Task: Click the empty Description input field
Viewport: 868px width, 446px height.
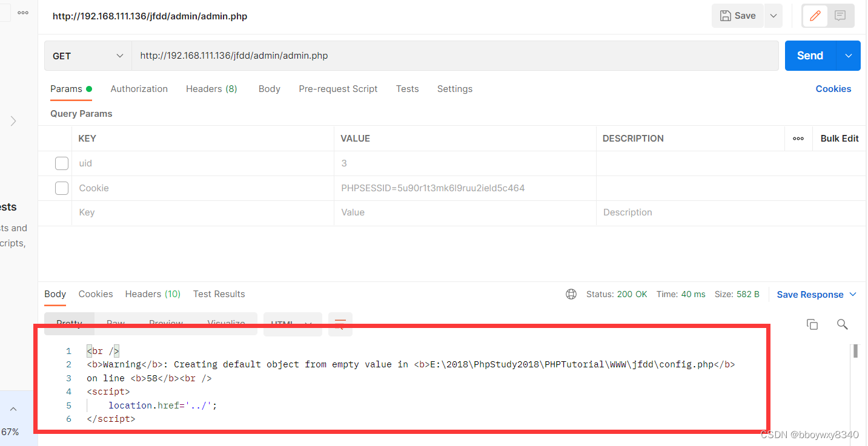Action: tap(731, 213)
